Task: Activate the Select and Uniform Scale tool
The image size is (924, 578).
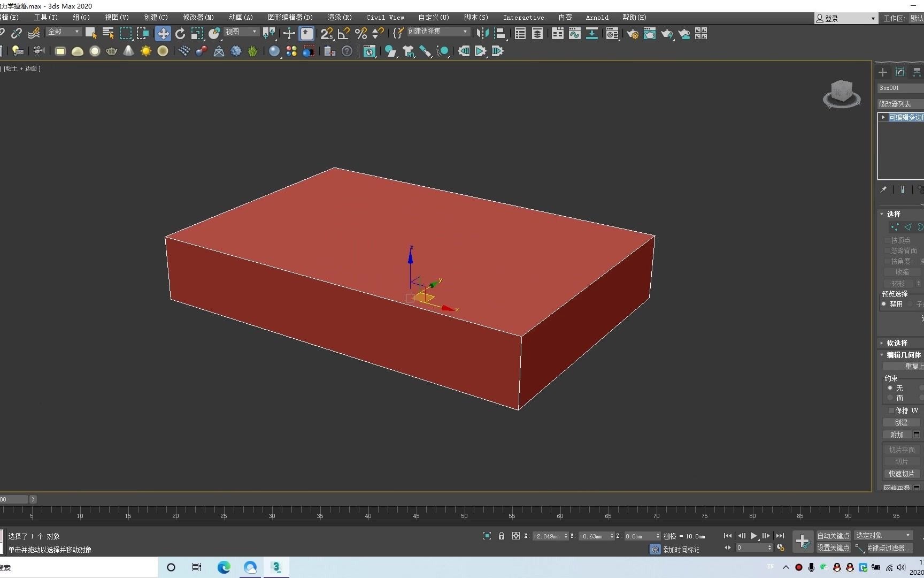Action: click(197, 33)
